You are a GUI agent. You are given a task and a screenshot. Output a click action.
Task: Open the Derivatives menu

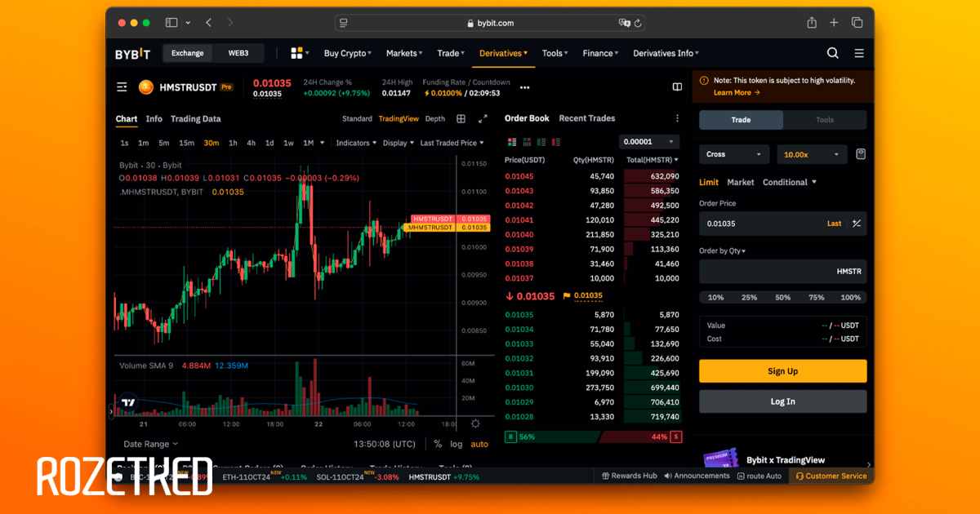(503, 53)
